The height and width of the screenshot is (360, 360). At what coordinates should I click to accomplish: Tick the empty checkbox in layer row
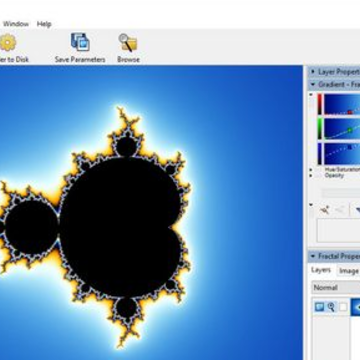[343, 307]
